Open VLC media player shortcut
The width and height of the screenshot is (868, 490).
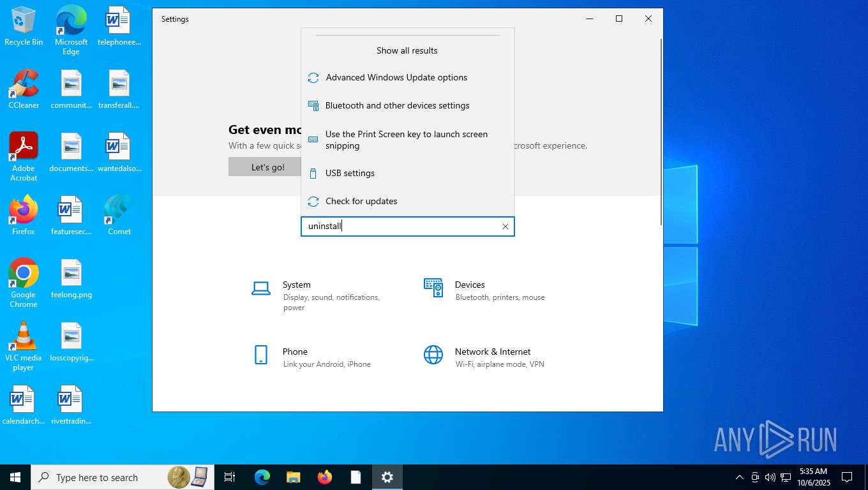coord(24,346)
